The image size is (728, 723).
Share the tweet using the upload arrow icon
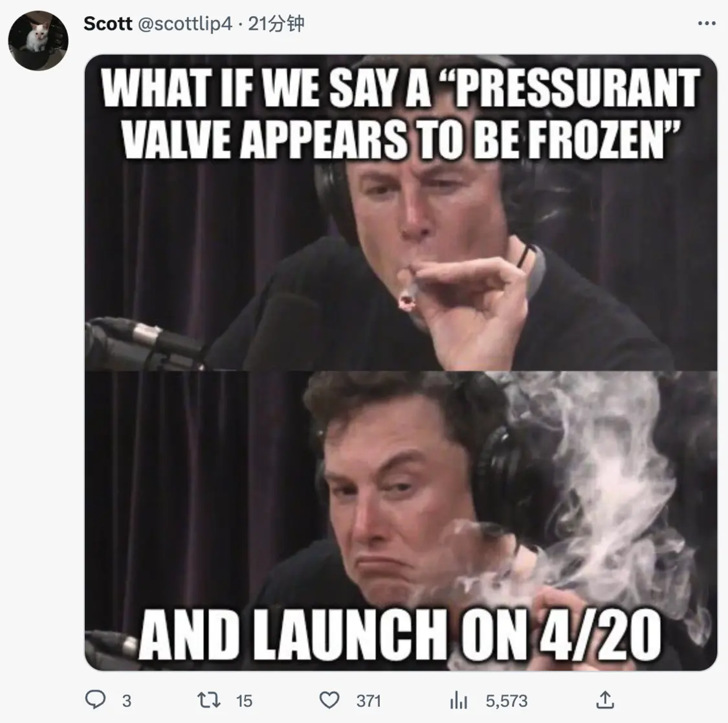(604, 700)
